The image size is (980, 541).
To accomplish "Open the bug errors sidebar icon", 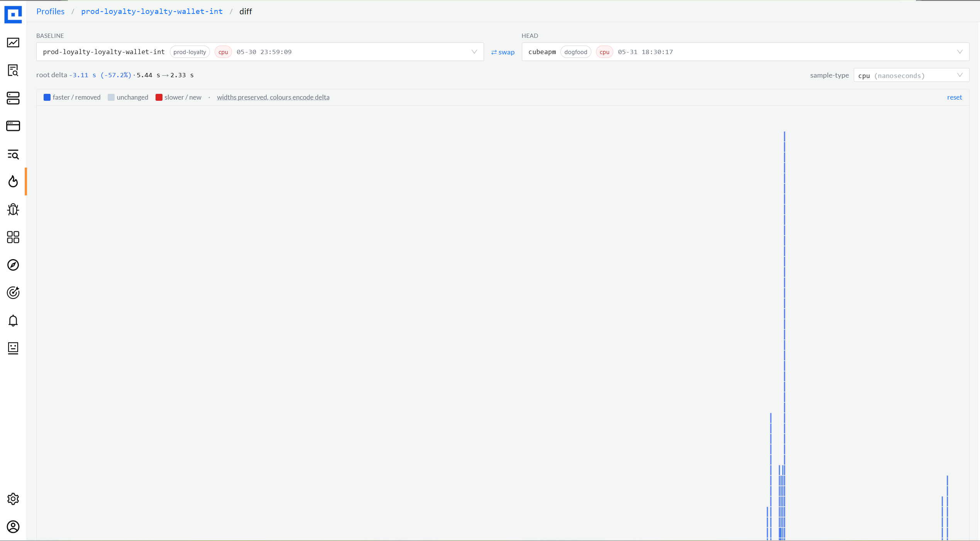I will tap(13, 209).
